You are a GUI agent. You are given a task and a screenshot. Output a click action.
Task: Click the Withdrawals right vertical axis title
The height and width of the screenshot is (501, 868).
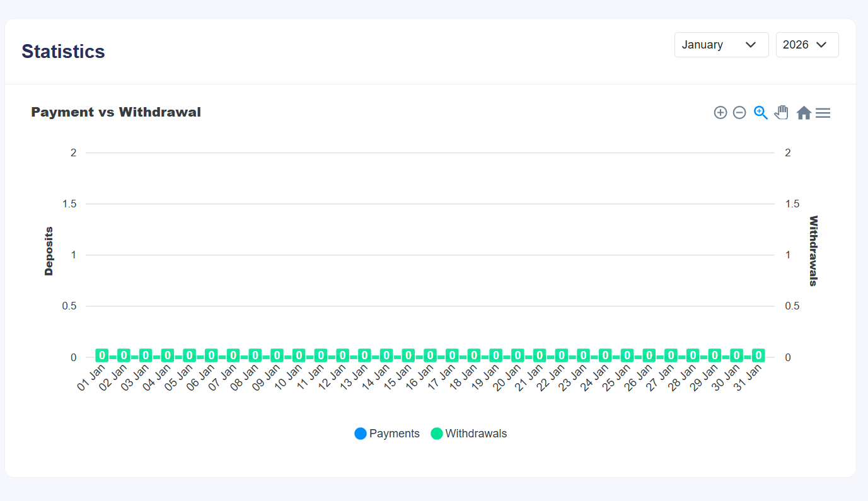(813, 251)
